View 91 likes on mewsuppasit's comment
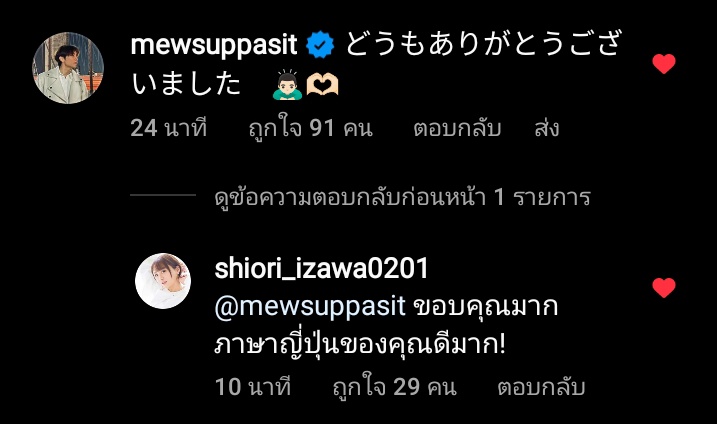The image size is (717, 424). 310,128
